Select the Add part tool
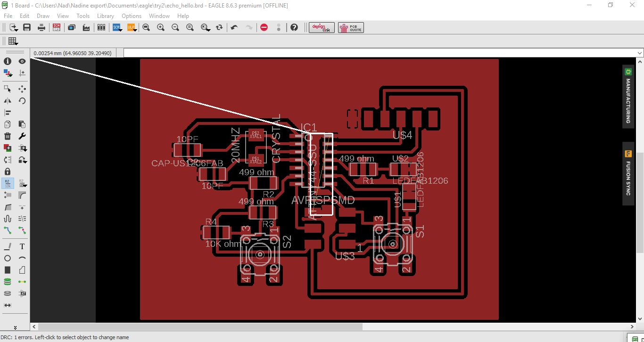The height and width of the screenshot is (342, 644). 8,148
